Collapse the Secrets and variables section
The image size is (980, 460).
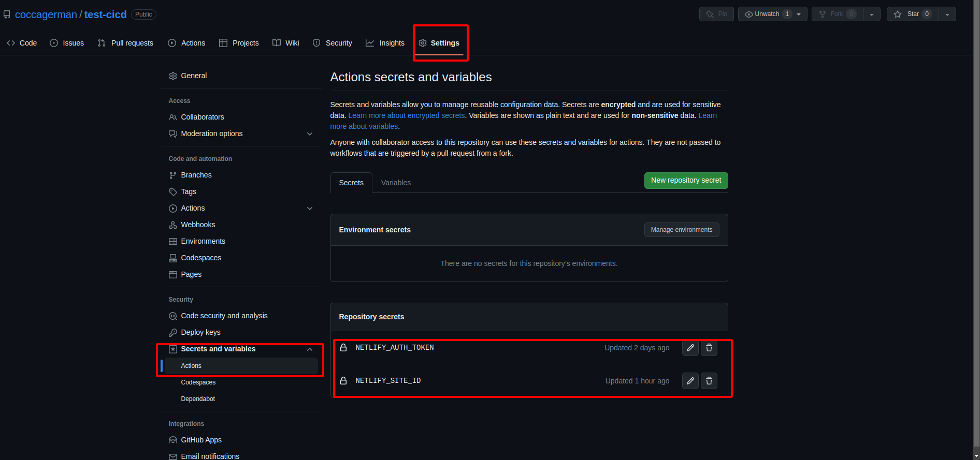(310, 349)
